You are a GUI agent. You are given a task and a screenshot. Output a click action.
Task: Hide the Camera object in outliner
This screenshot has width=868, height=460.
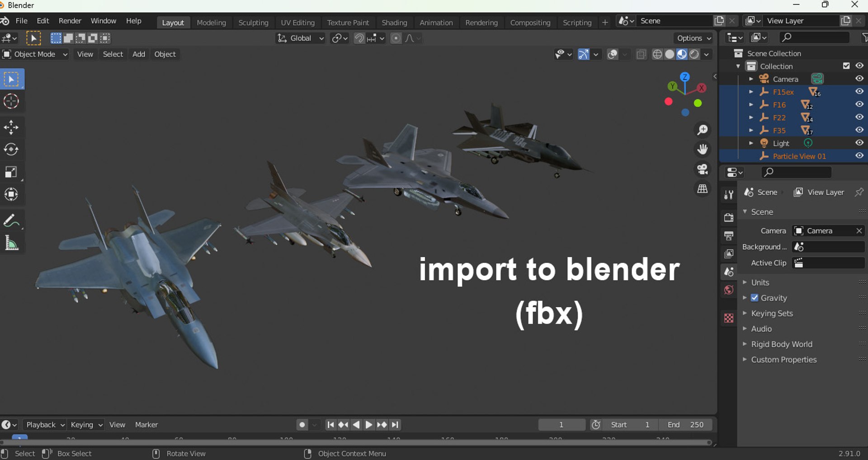coord(859,79)
